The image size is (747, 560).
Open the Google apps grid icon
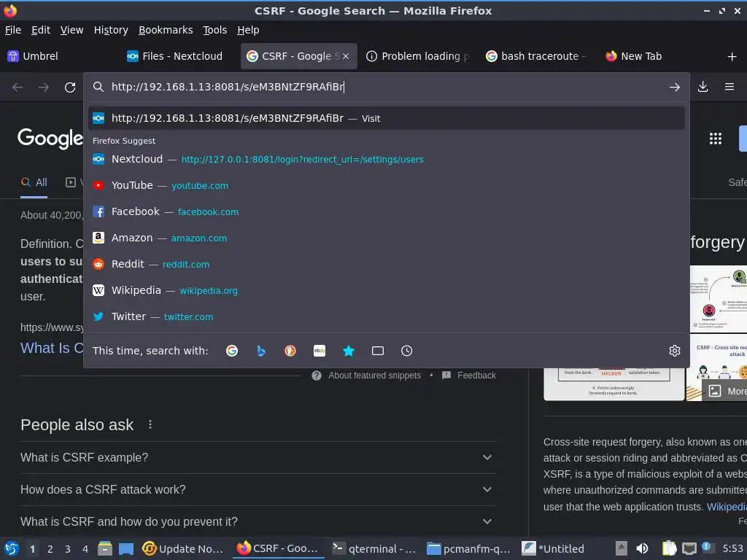(x=716, y=139)
